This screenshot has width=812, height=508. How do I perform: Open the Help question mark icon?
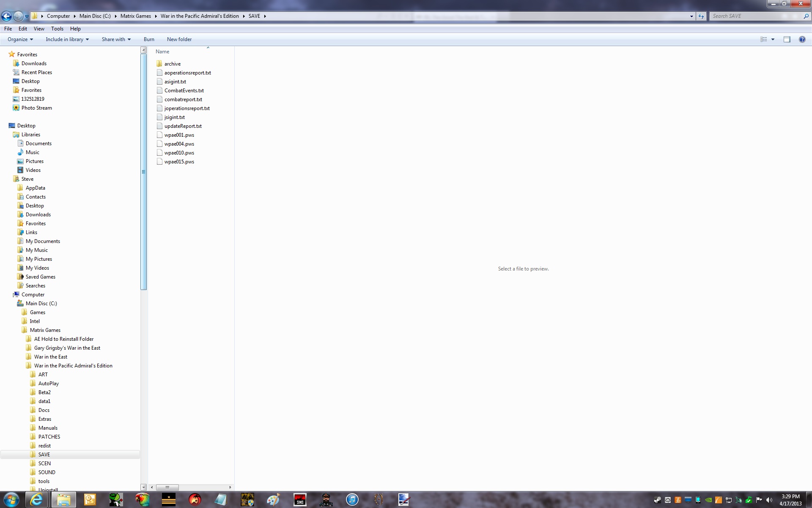[802, 39]
